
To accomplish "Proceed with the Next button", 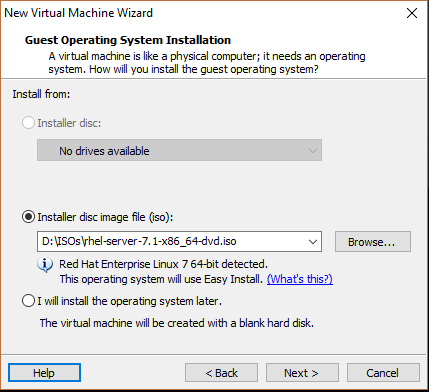I will click(302, 373).
